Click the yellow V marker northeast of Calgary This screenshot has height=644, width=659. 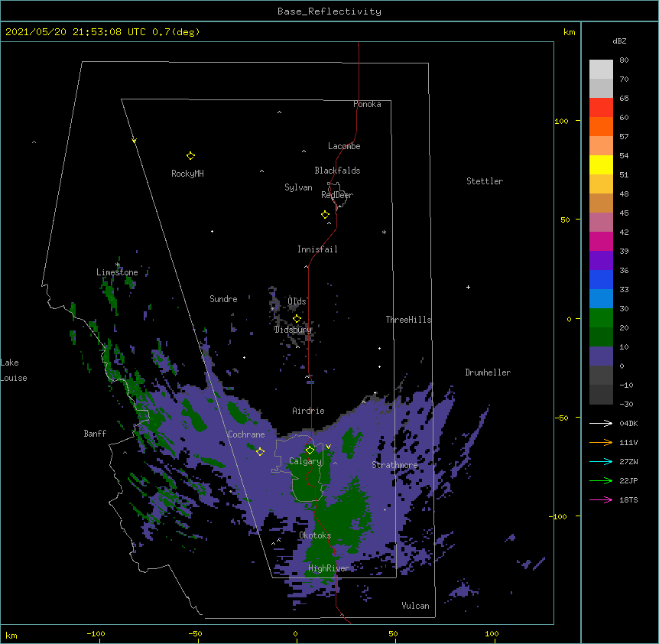[x=328, y=447]
